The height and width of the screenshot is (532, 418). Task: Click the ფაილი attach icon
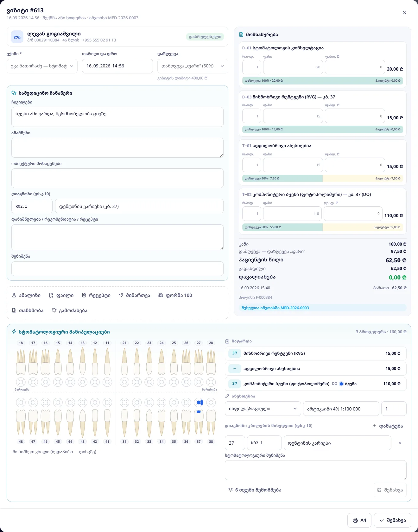point(51,295)
